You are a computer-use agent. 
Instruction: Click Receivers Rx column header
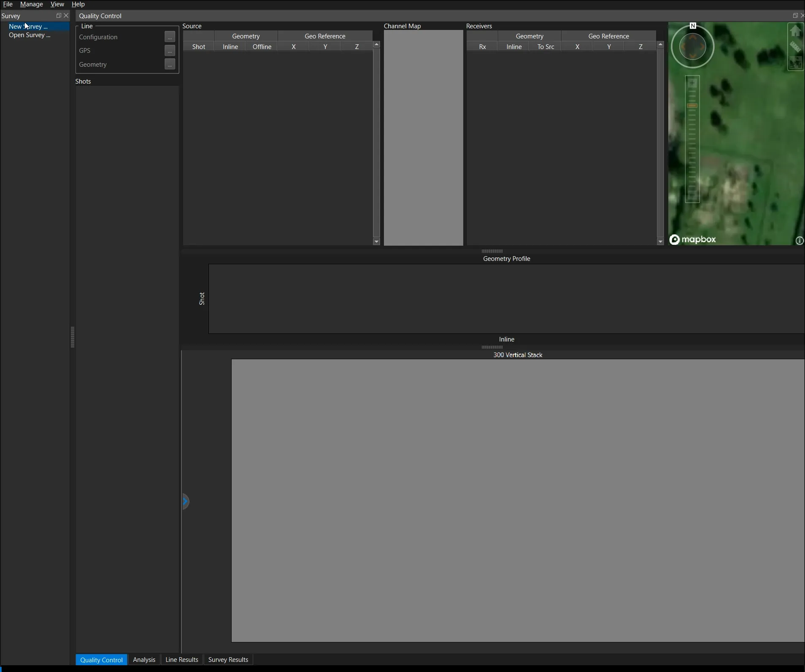point(483,47)
